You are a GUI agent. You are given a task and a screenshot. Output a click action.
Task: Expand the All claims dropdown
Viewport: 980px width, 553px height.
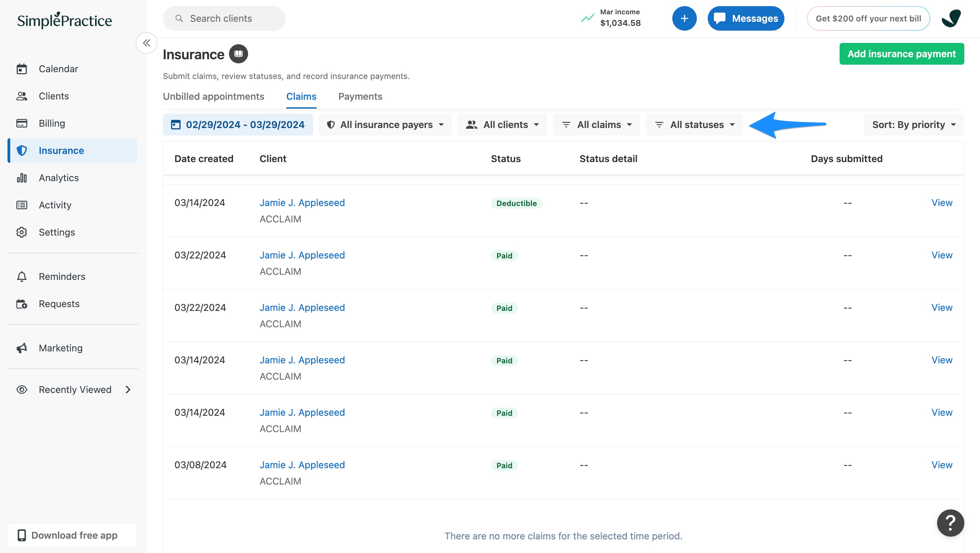(x=596, y=125)
